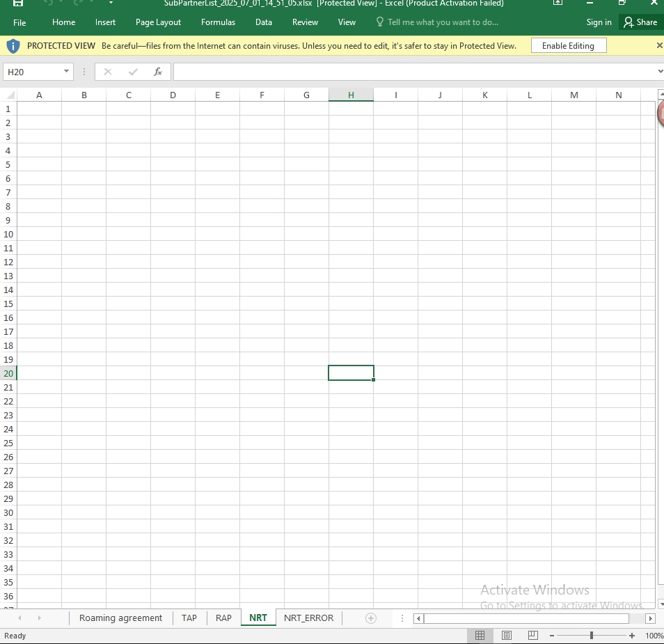Viewport: 664px width, 644px height.
Task: Click the Share icon button
Action: [640, 22]
